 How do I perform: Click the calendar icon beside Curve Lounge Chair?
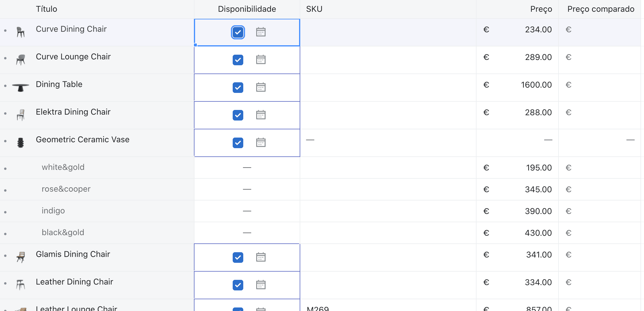click(261, 60)
